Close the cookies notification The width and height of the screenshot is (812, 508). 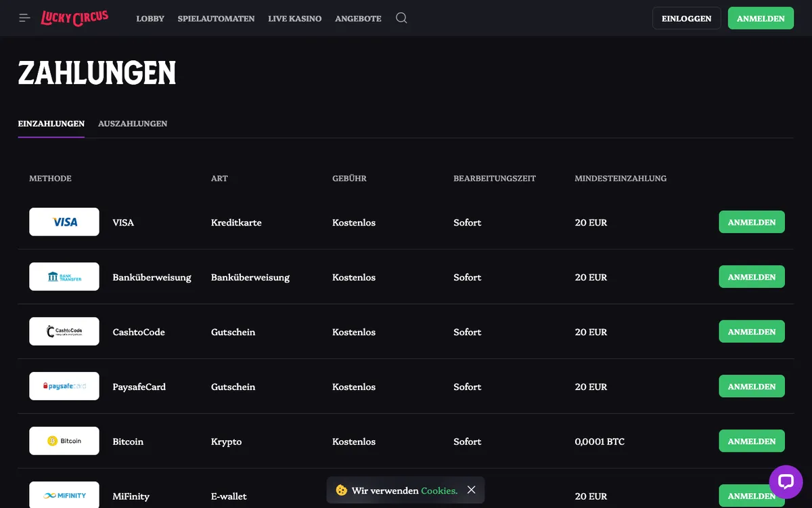tap(472, 490)
